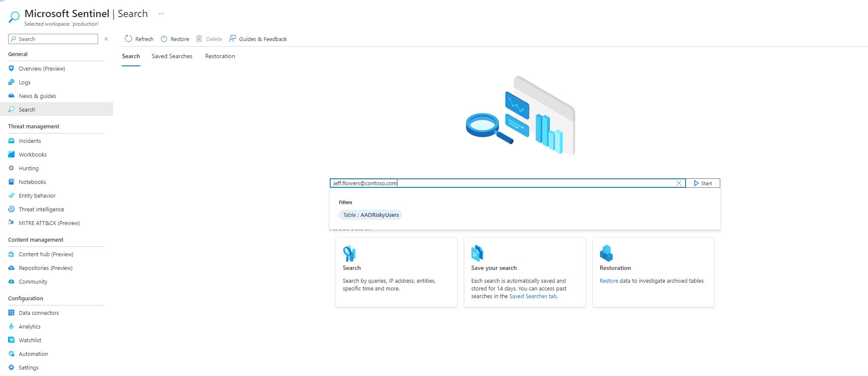
Task: Click the Automation gears icon
Action: (x=12, y=354)
